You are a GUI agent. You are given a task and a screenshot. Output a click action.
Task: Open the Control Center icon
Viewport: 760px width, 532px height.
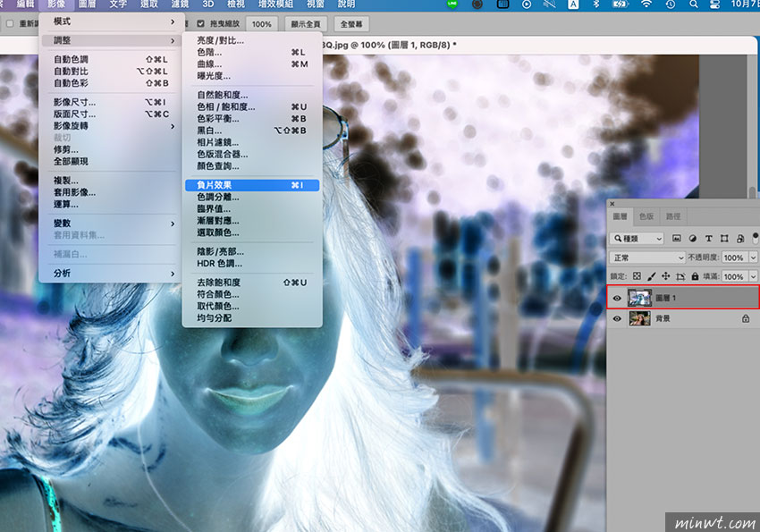pyautogui.click(x=714, y=4)
